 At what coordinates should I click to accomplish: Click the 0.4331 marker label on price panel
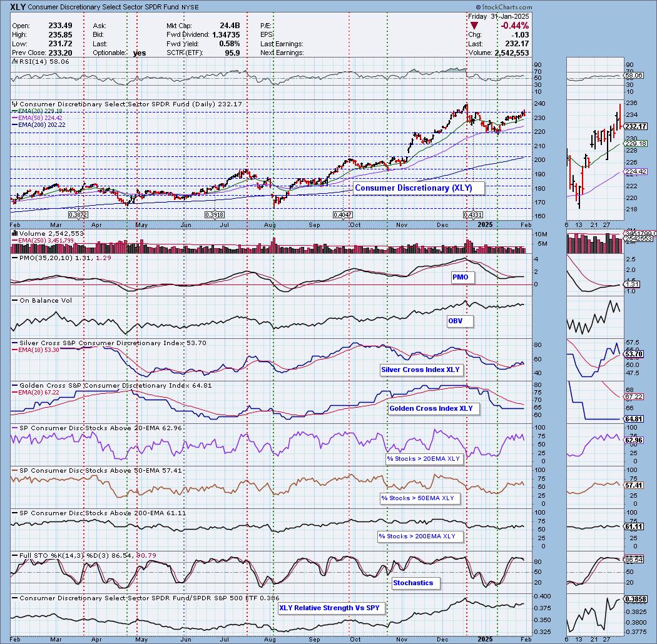click(473, 215)
